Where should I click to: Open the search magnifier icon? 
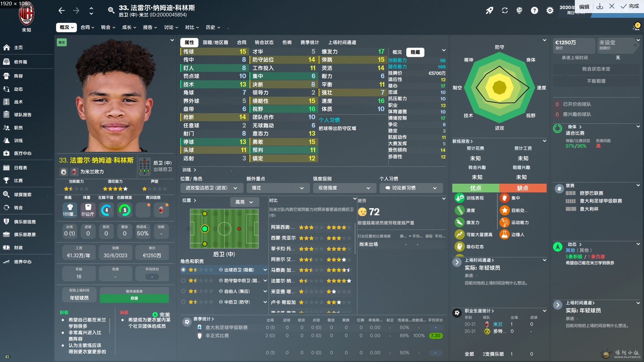(111, 11)
